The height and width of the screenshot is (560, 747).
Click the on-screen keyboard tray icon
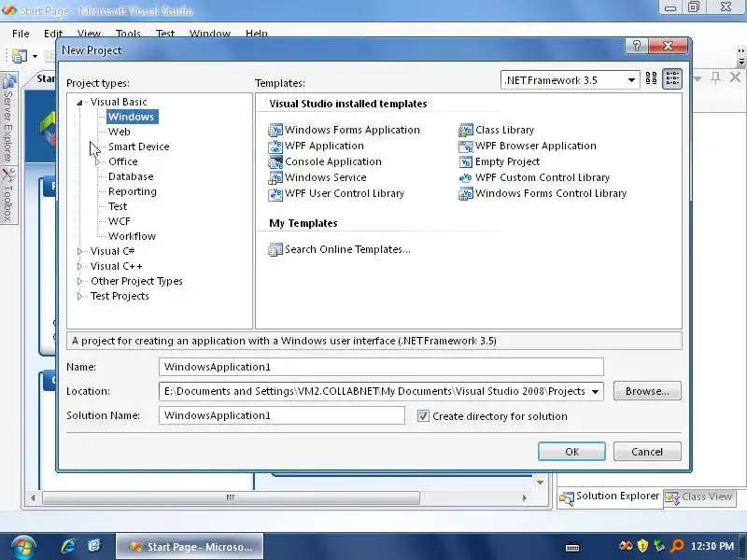[x=572, y=547]
